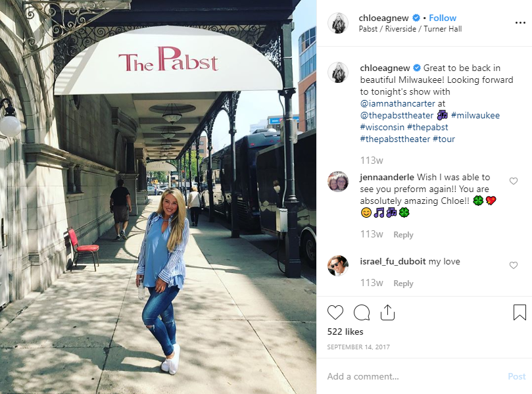View the 522 likes list
The height and width of the screenshot is (394, 532).
pos(345,332)
